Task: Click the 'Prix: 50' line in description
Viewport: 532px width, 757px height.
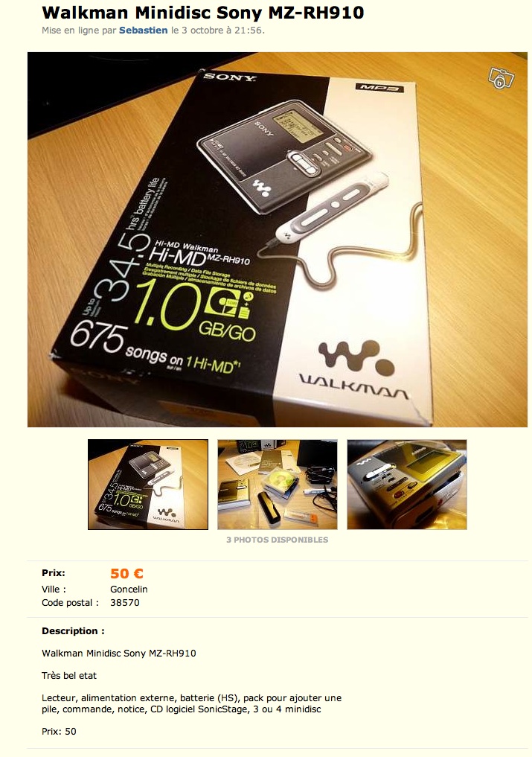Action: (59, 732)
